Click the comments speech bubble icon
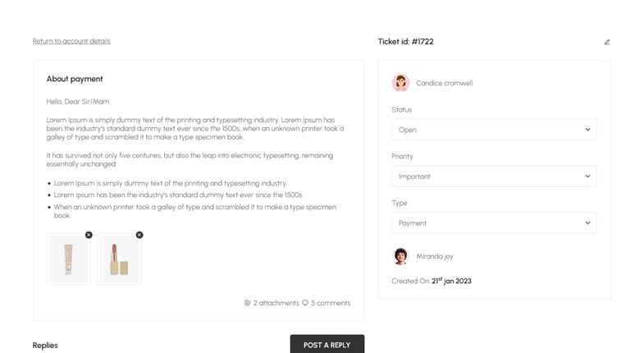Viewport: 644px width, 353px height. click(x=305, y=303)
